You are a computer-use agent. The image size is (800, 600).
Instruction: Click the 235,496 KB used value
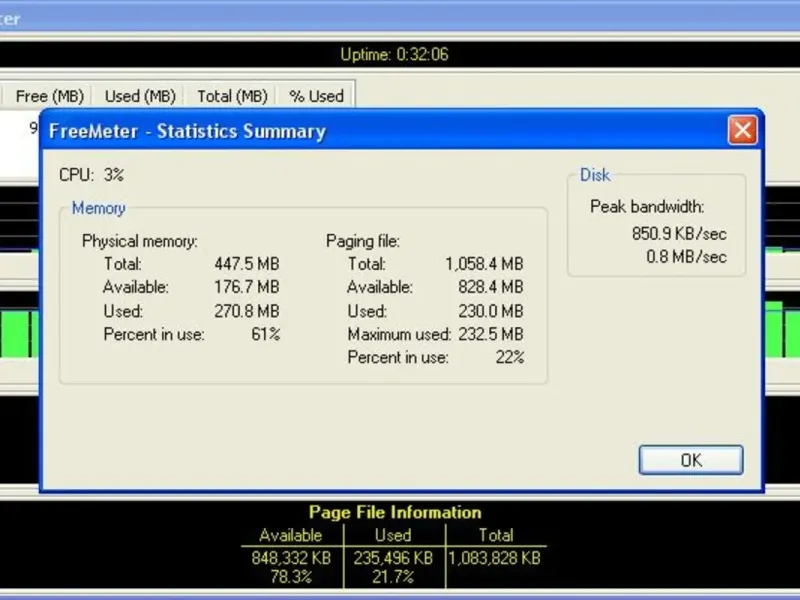click(393, 558)
